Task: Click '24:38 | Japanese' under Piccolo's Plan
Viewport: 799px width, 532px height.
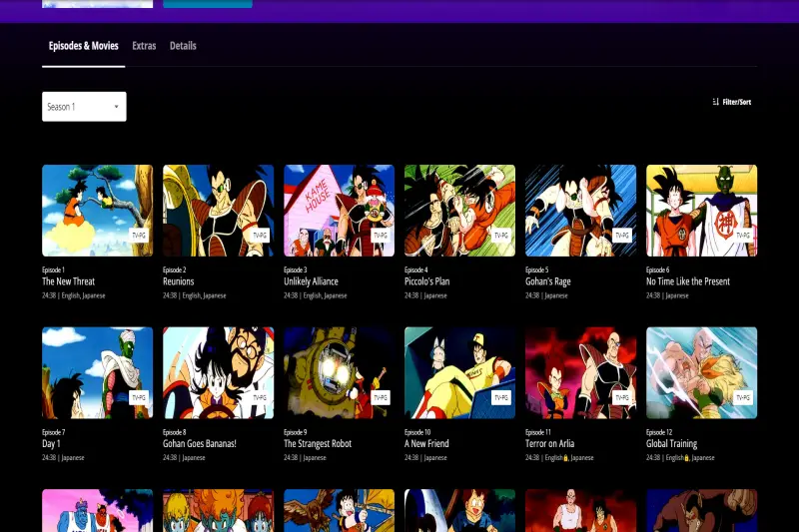Action: (x=425, y=295)
